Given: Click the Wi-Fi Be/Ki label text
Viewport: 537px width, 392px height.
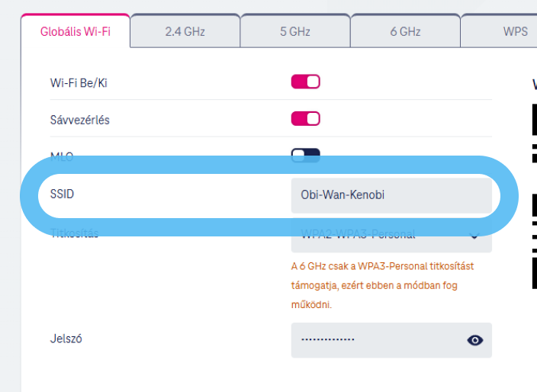Looking at the screenshot, I should click(79, 82).
